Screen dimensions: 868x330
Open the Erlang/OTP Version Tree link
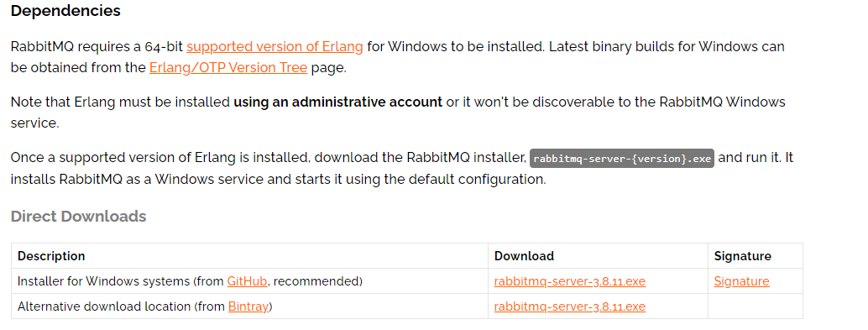click(228, 68)
